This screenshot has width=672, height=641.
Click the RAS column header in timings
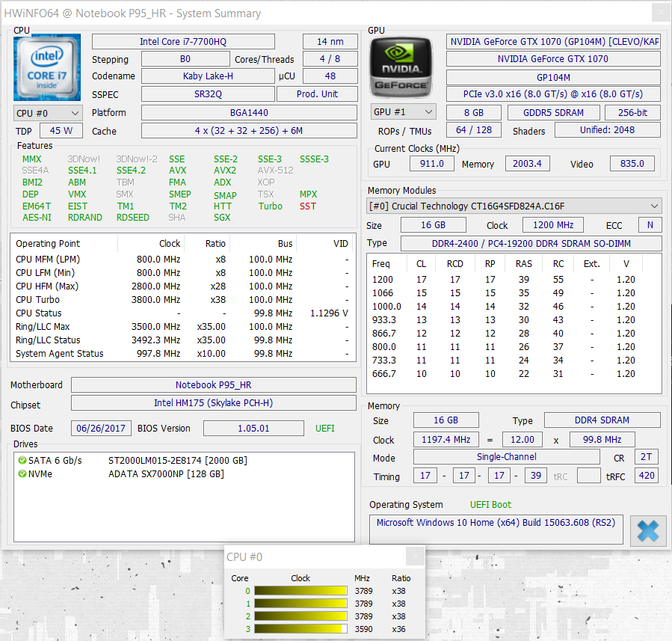523,264
